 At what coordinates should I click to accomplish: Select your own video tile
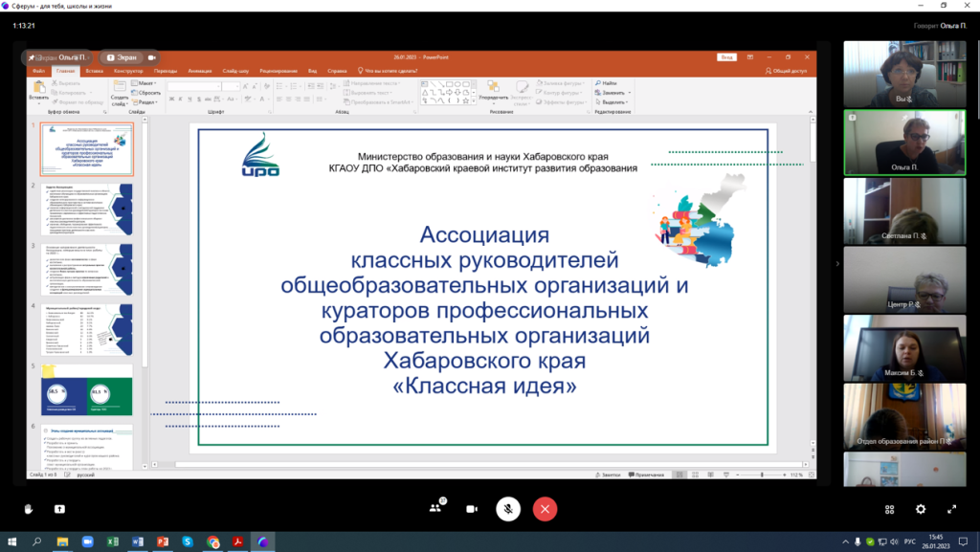(x=904, y=74)
